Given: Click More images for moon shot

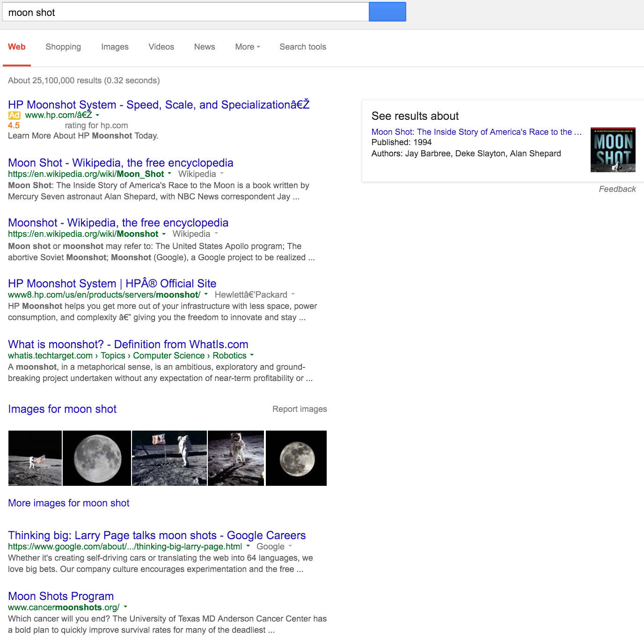Looking at the screenshot, I should (69, 503).
